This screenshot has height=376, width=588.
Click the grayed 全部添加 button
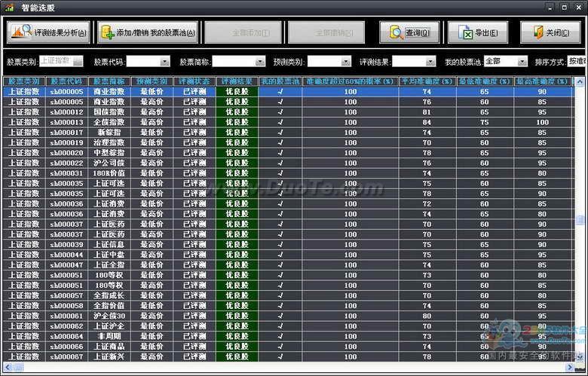point(243,32)
